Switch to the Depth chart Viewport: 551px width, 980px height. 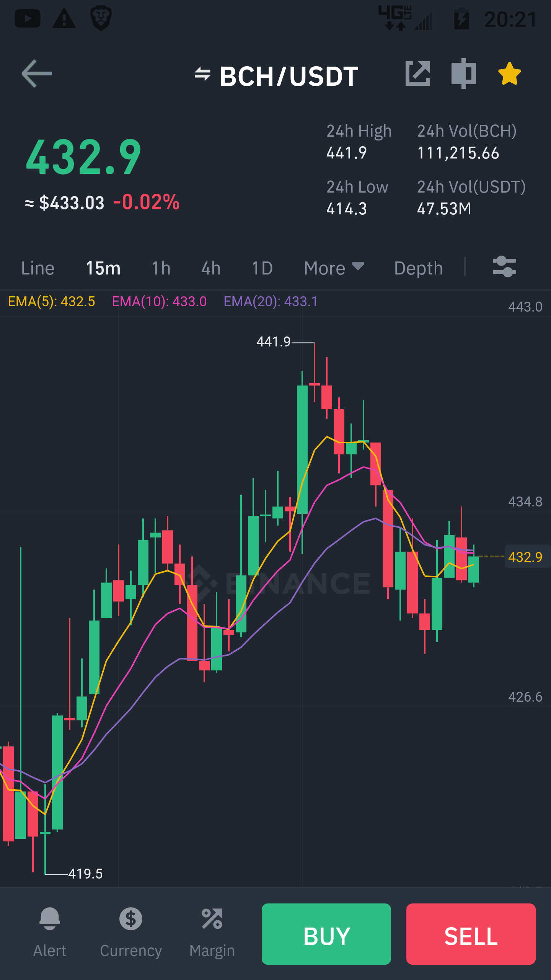(x=419, y=268)
